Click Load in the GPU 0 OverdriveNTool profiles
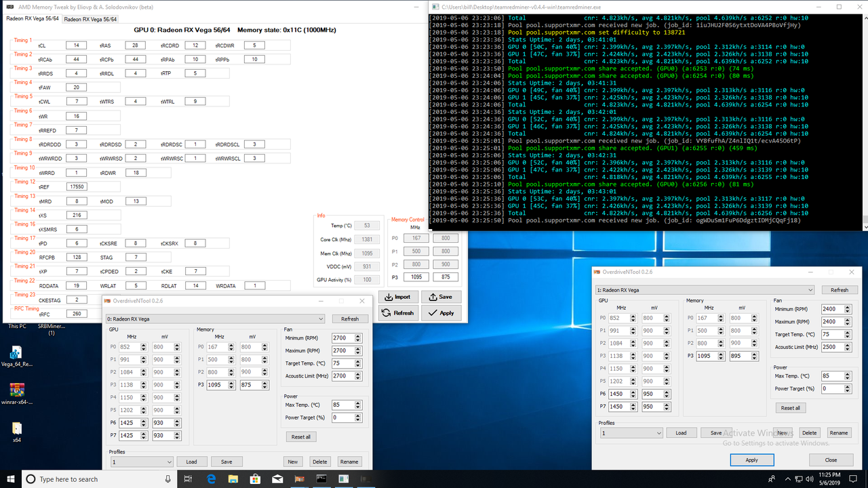Screen dimensions: 868x488 tap(192, 462)
